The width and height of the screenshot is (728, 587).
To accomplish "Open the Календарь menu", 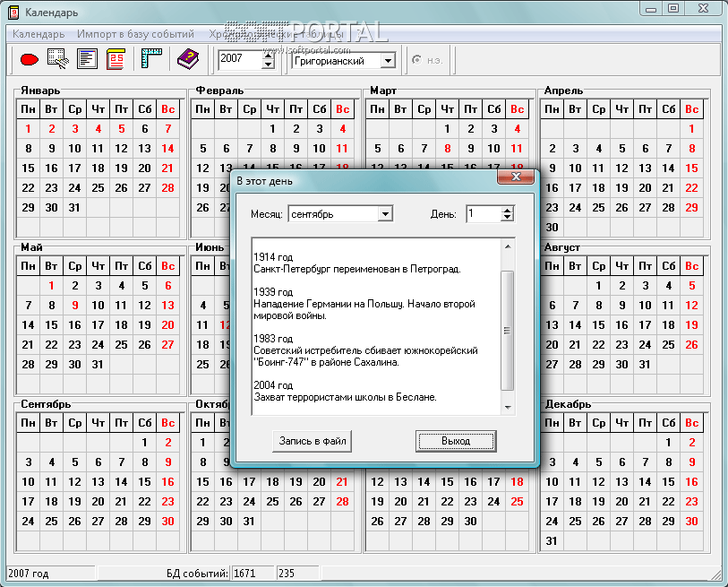I will pos(39,34).
